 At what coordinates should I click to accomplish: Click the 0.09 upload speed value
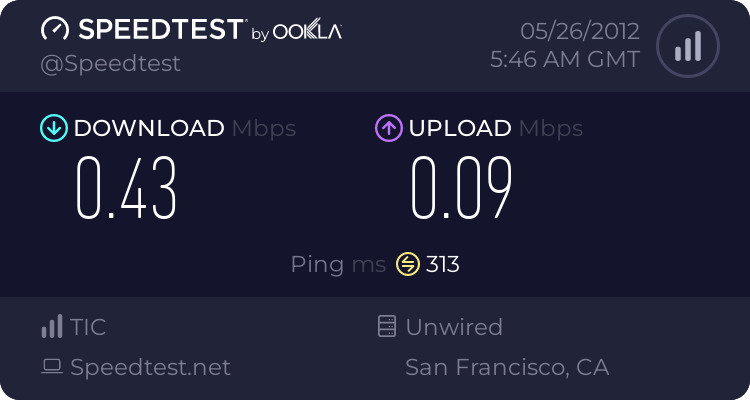coord(462,189)
